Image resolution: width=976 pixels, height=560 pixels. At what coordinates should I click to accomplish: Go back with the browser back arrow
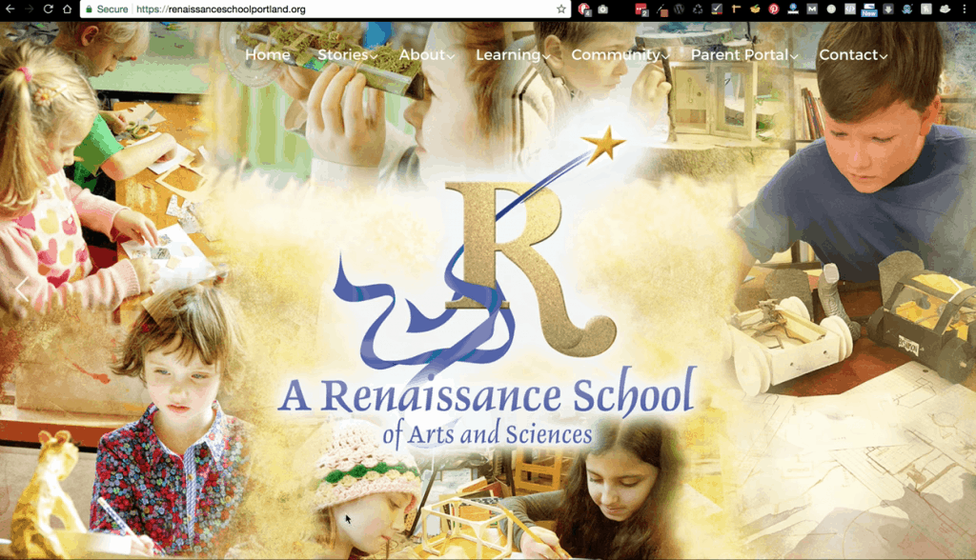10,9
